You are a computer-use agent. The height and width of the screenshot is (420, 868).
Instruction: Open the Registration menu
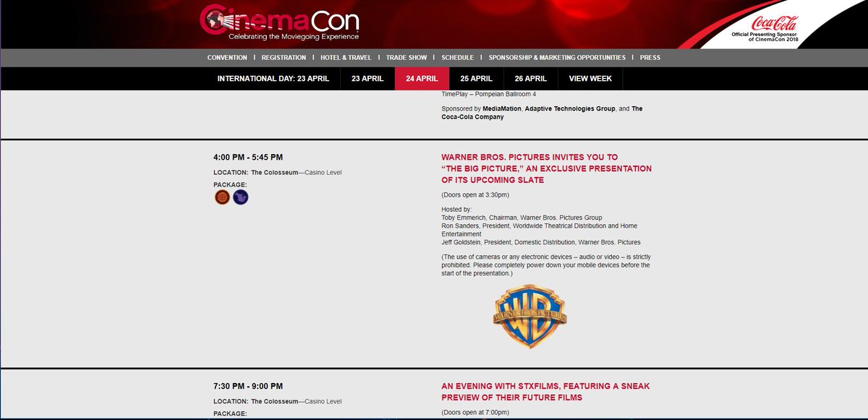pos(284,58)
